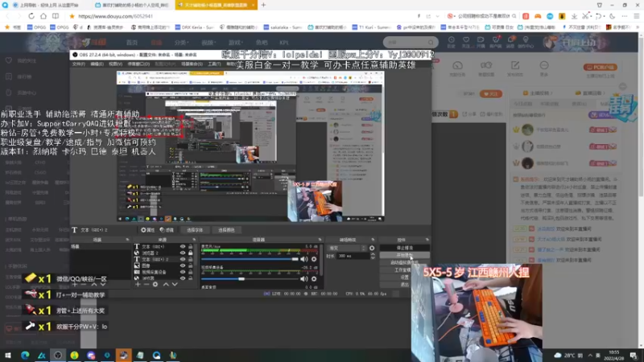Click the Douyu search magnifier icon

point(431,43)
